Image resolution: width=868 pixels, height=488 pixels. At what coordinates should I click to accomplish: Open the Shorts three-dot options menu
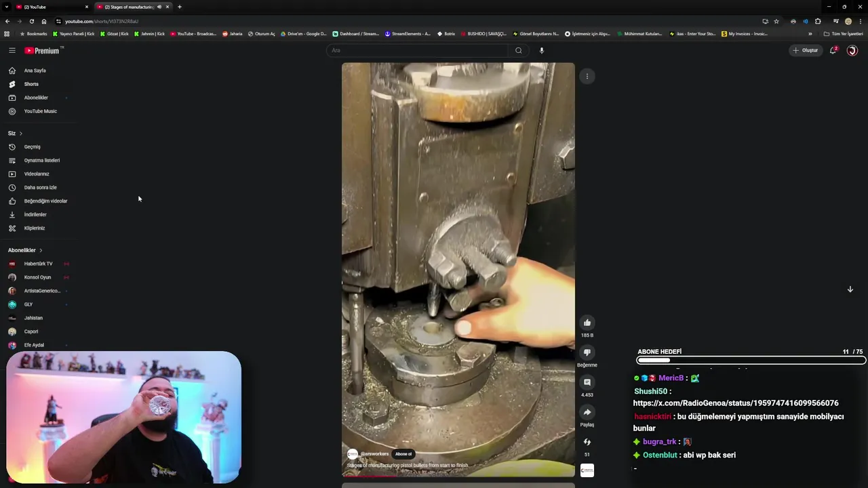tap(587, 77)
